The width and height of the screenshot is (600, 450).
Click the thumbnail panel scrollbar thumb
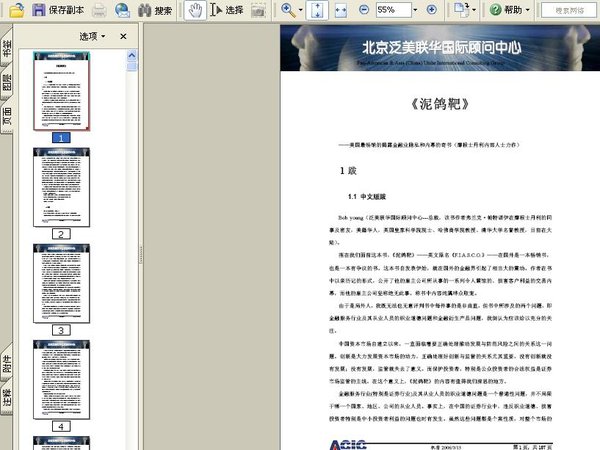click(x=132, y=67)
